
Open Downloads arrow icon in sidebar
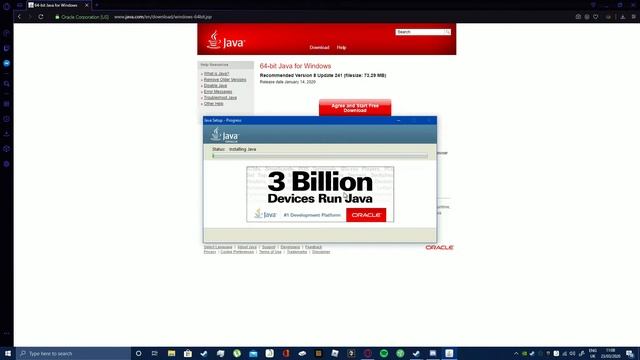pyautogui.click(x=7, y=134)
